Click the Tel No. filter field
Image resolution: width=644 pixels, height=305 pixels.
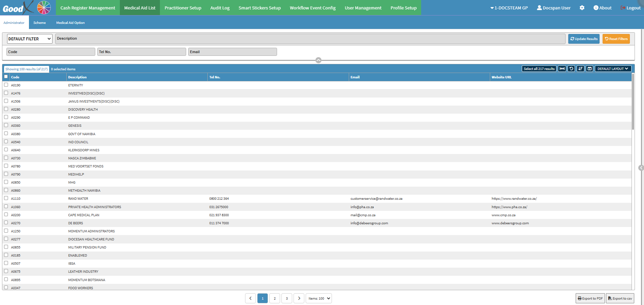(142, 52)
